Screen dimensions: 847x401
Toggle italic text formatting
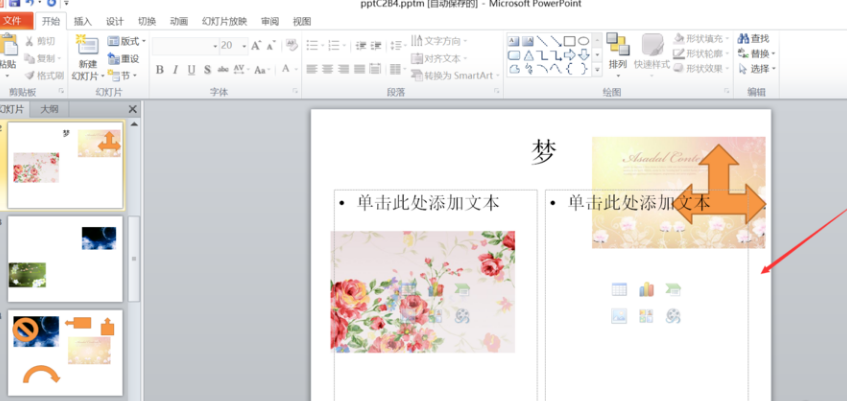click(x=175, y=70)
